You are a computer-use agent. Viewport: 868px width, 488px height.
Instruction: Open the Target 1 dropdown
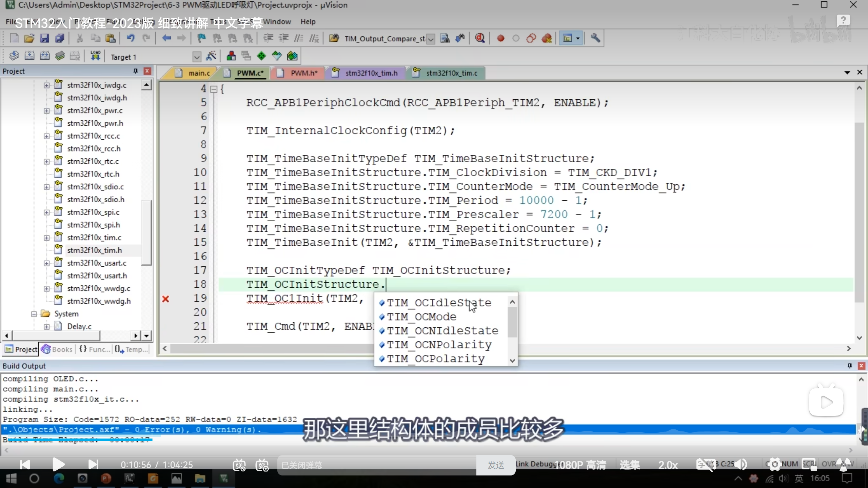(x=197, y=57)
